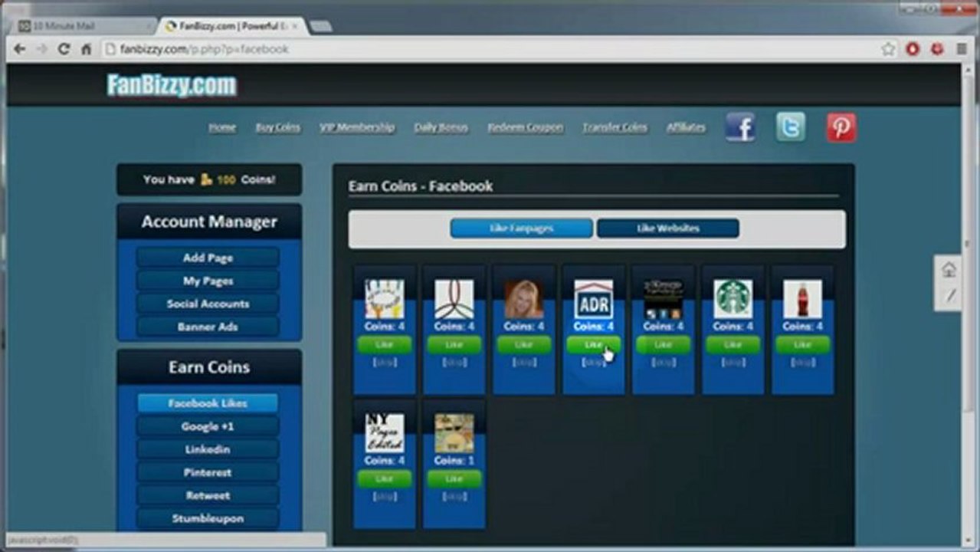Click Add Page in Account Manager
Image resolution: width=980 pixels, height=552 pixels.
(x=208, y=258)
